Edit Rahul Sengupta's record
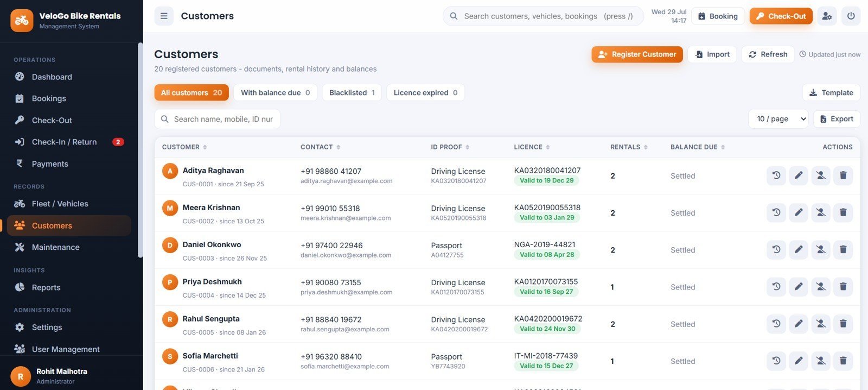The width and height of the screenshot is (868, 390). 799,324
